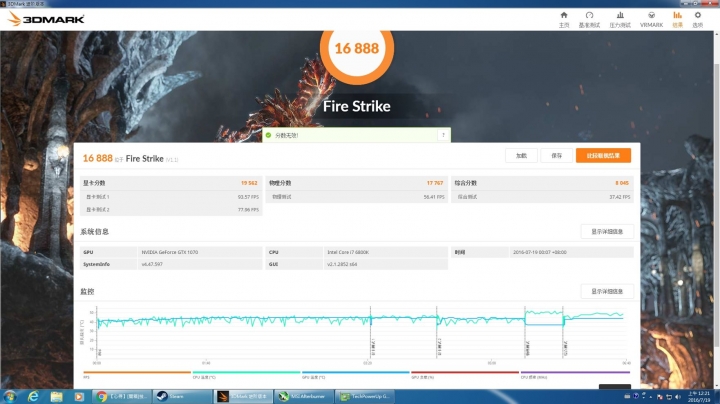
Task: Click the question mark beside the score message
Action: pos(443,135)
